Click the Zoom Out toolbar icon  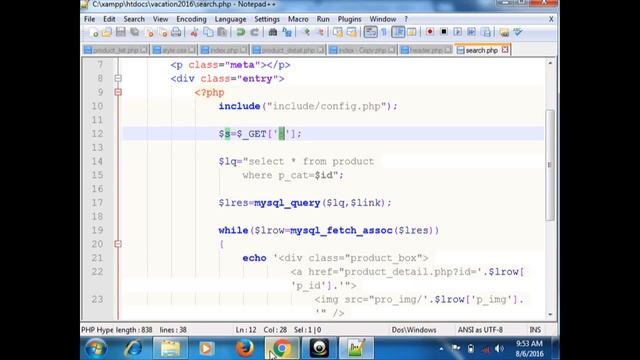click(320, 32)
